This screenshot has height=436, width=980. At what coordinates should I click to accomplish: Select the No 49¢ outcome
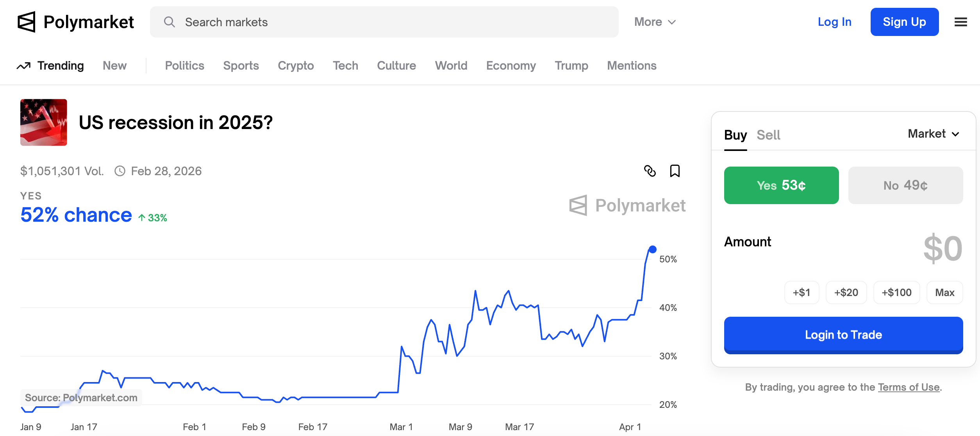click(905, 185)
